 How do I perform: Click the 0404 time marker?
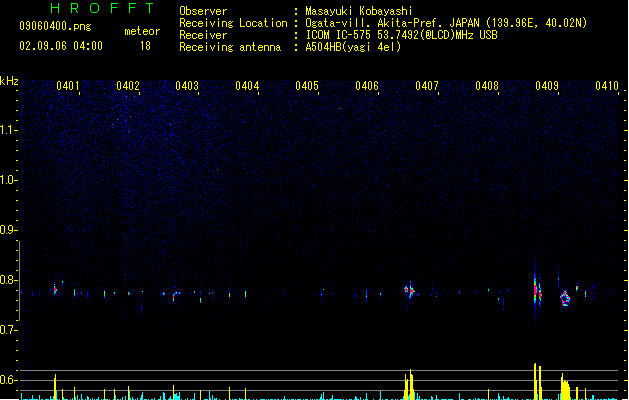click(247, 86)
